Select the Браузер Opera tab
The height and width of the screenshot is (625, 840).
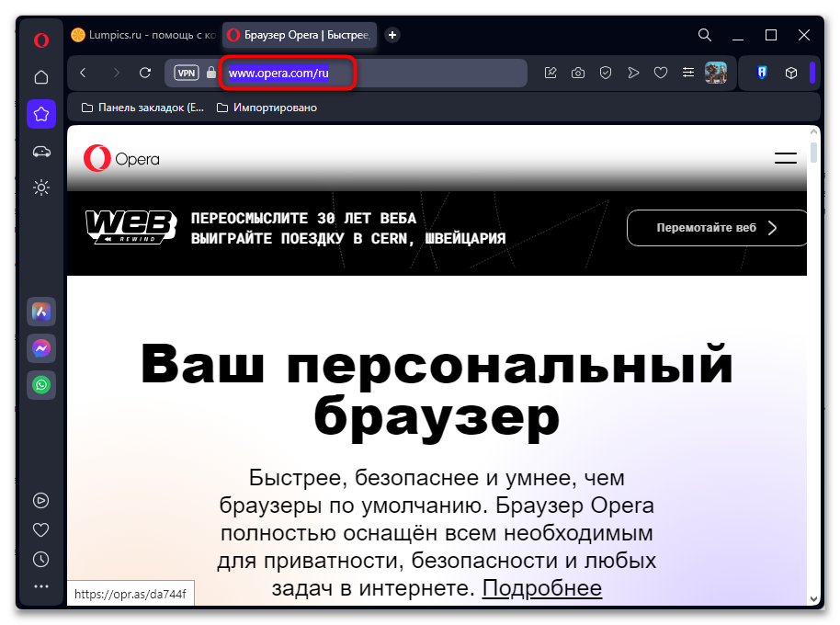[299, 35]
